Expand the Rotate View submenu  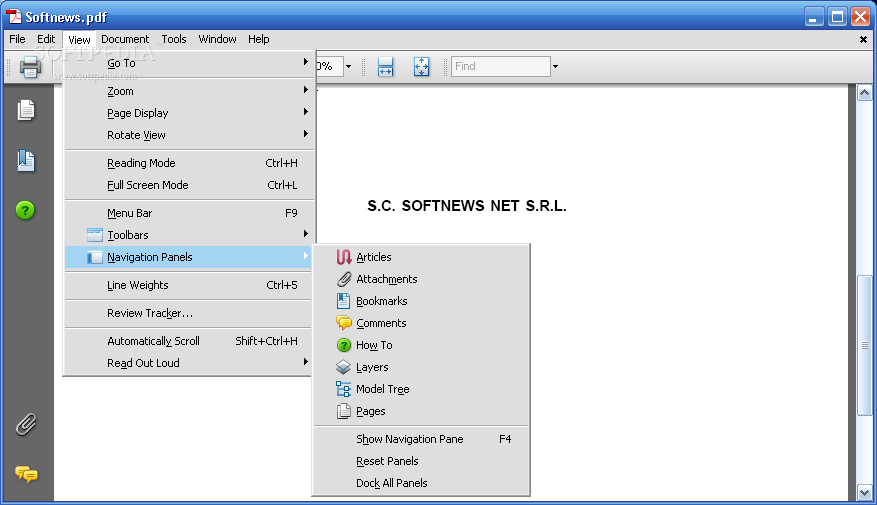189,135
